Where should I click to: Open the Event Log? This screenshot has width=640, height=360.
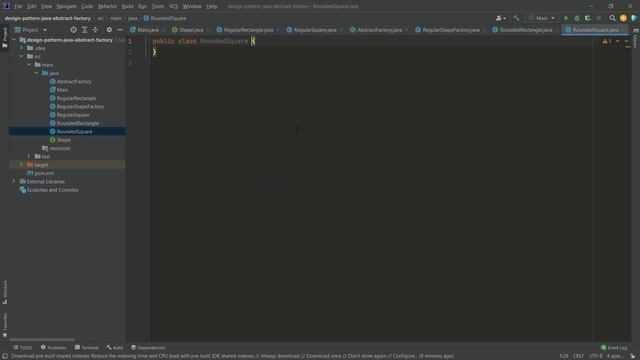click(x=614, y=348)
